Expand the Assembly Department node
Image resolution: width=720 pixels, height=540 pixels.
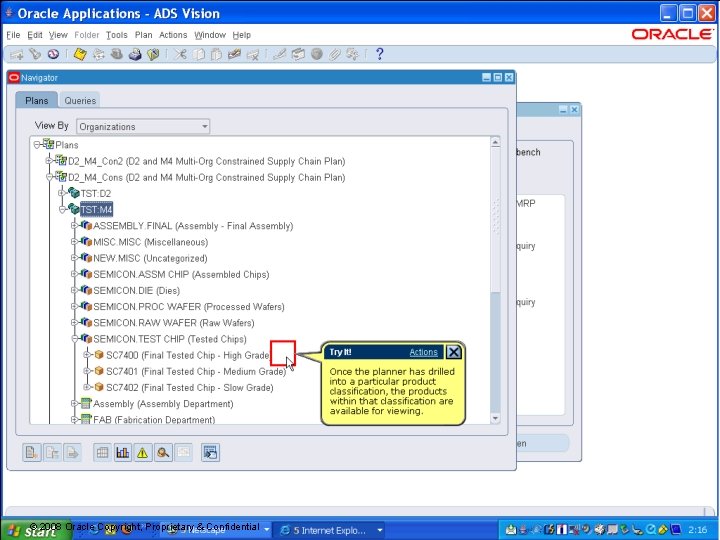(x=74, y=403)
